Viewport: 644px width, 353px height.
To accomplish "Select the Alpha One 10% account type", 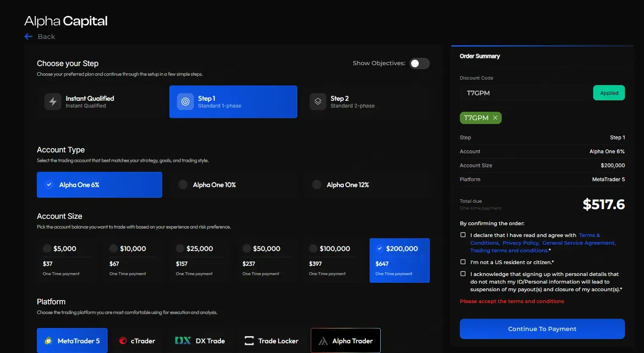I will pyautogui.click(x=233, y=185).
